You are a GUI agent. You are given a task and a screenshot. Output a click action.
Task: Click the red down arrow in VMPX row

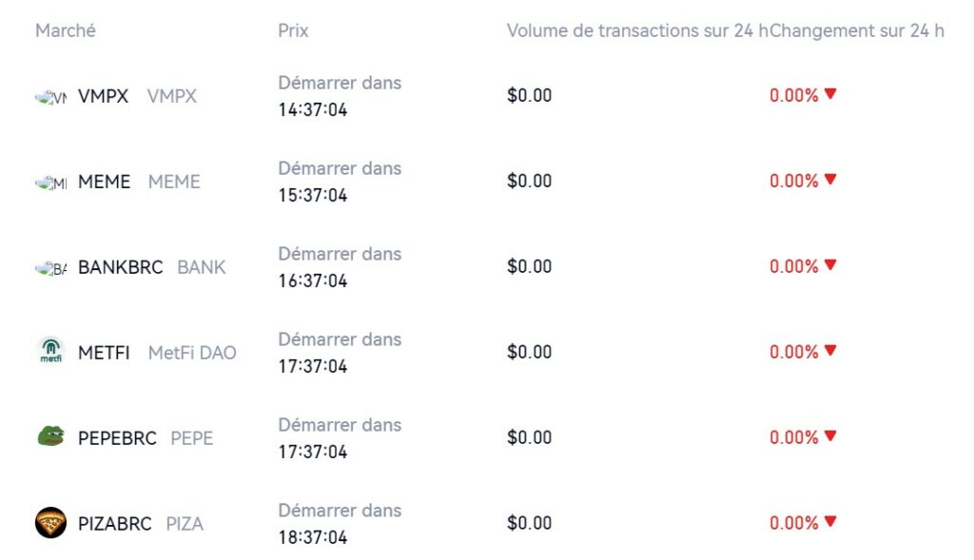[x=830, y=94]
